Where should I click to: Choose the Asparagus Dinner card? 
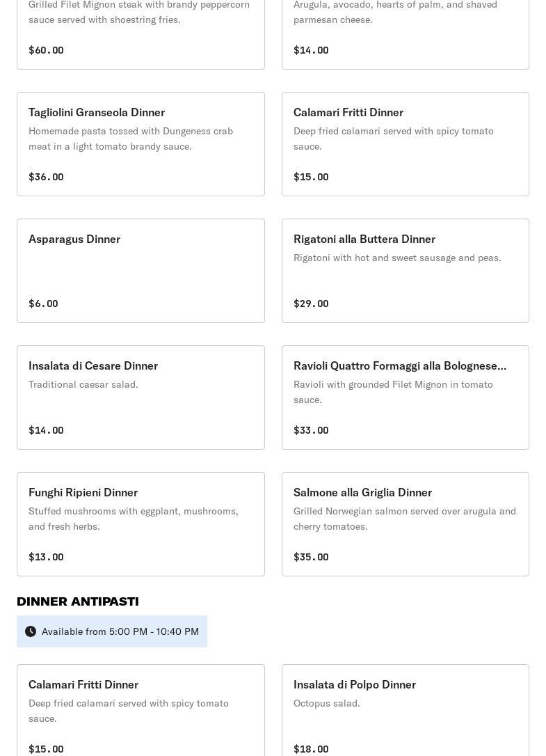point(140,270)
